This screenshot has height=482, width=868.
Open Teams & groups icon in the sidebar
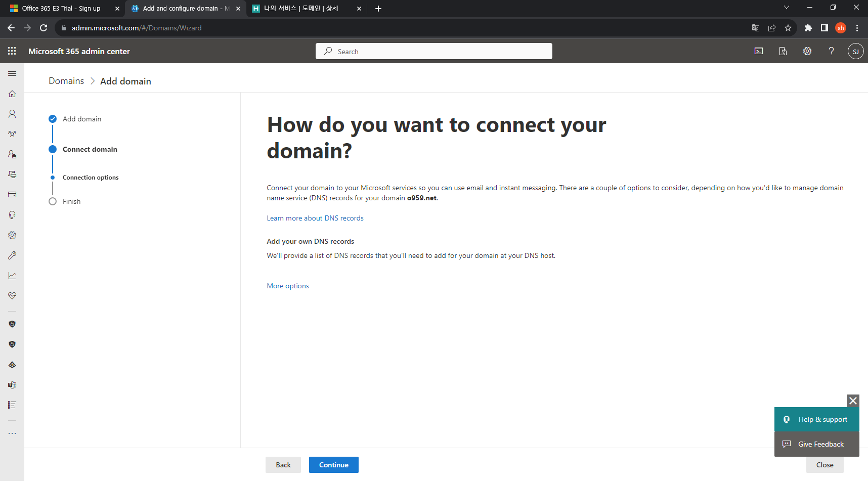[12, 135]
